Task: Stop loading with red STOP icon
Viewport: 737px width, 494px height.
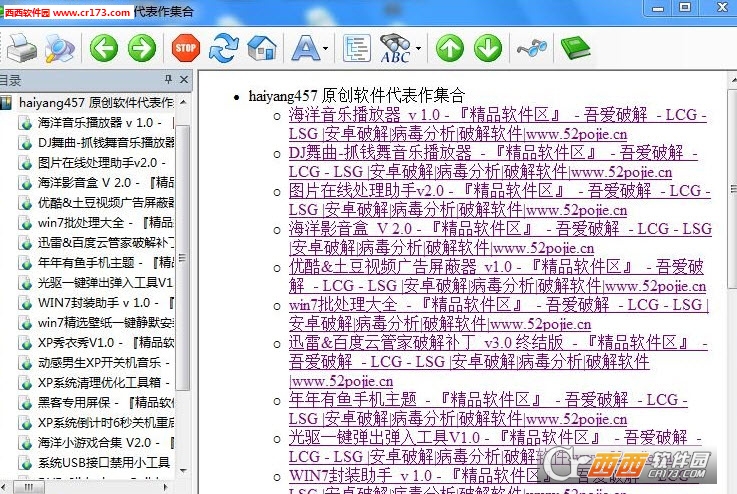Action: (x=186, y=48)
